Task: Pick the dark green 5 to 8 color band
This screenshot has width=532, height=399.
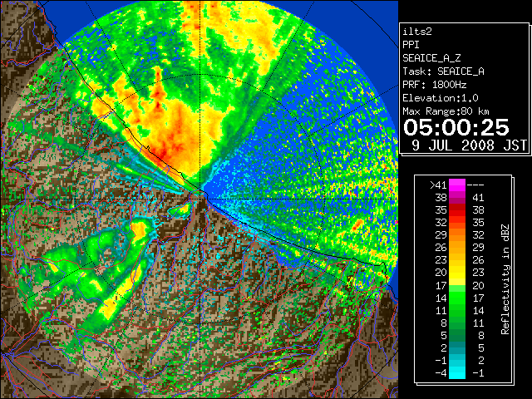Action: (x=457, y=335)
